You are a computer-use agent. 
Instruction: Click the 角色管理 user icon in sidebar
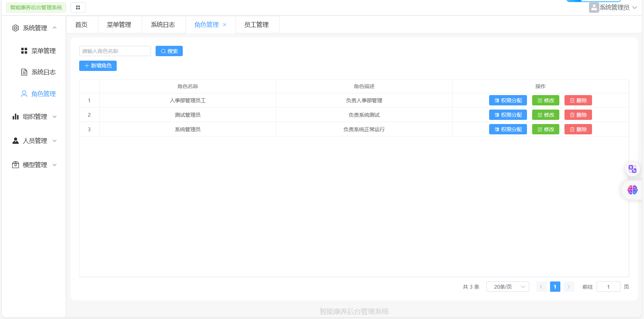(24, 94)
